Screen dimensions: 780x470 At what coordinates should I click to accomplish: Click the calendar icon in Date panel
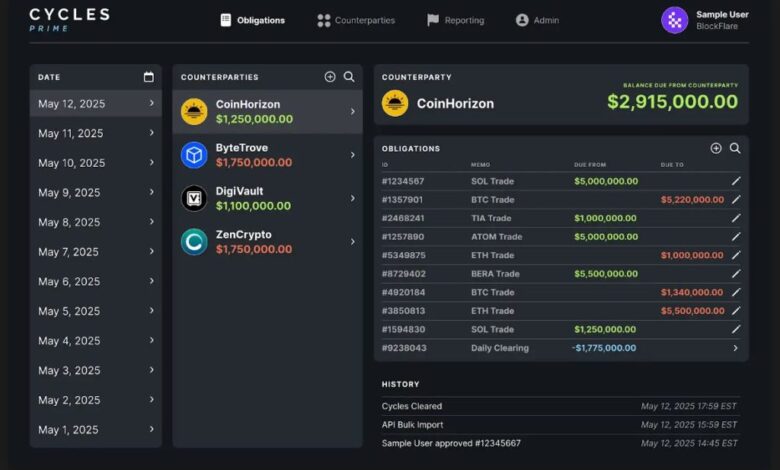tap(149, 77)
